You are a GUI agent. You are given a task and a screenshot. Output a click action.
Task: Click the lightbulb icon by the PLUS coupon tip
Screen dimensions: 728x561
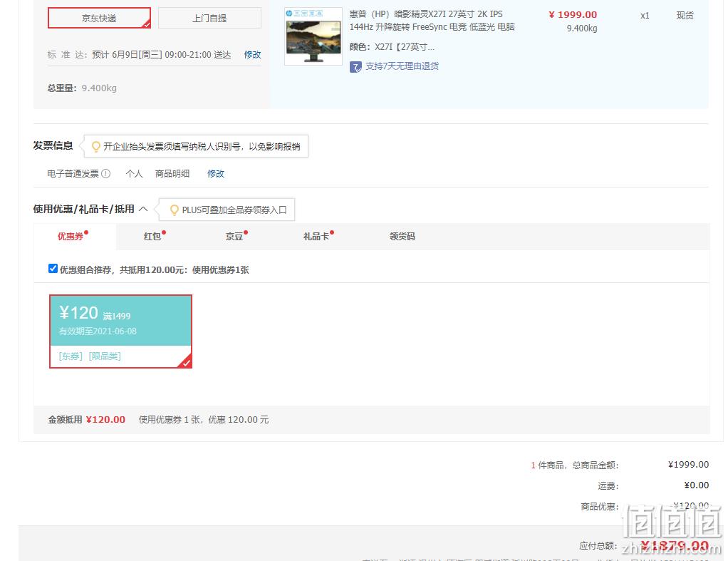174,210
